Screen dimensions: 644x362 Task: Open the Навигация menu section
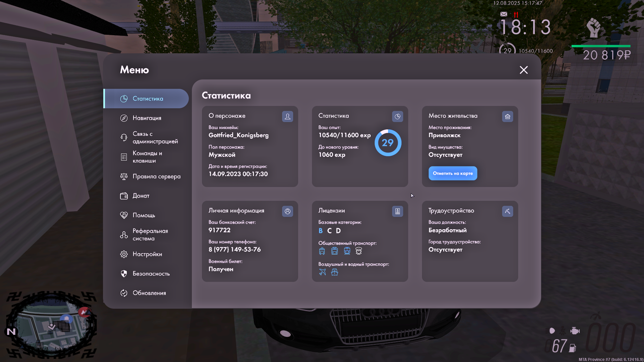pyautogui.click(x=146, y=118)
